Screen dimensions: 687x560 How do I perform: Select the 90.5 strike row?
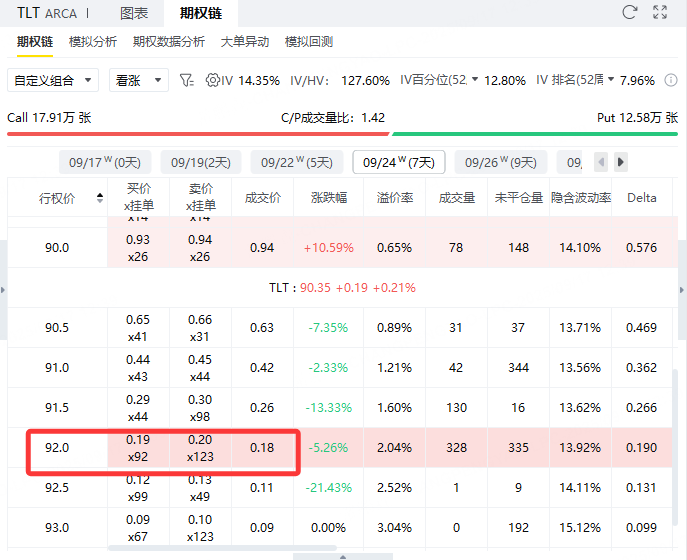[340, 328]
